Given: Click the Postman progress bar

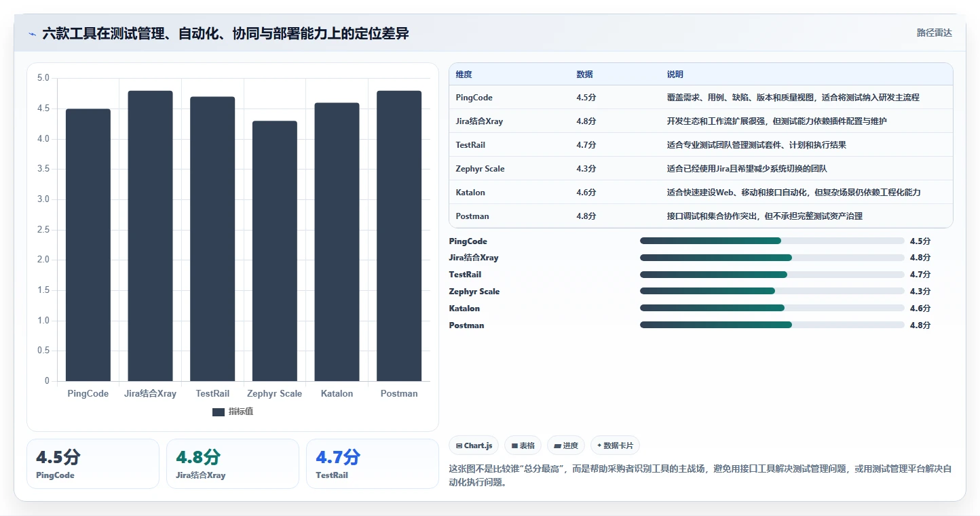Looking at the screenshot, I should (772, 325).
